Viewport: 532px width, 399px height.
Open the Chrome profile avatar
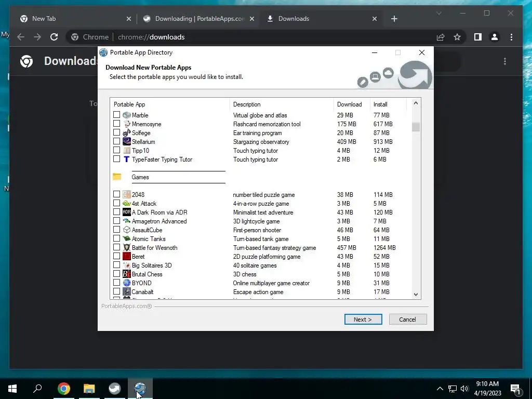point(495,37)
